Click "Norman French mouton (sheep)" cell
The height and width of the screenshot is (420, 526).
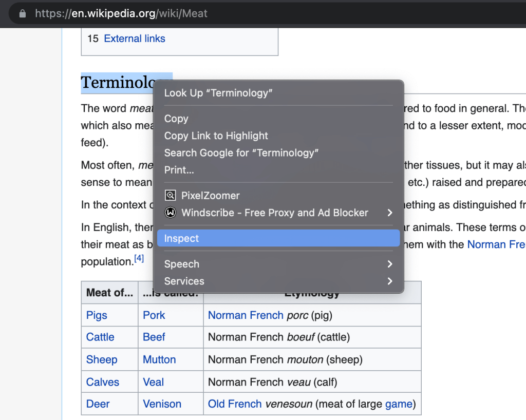[312, 359]
